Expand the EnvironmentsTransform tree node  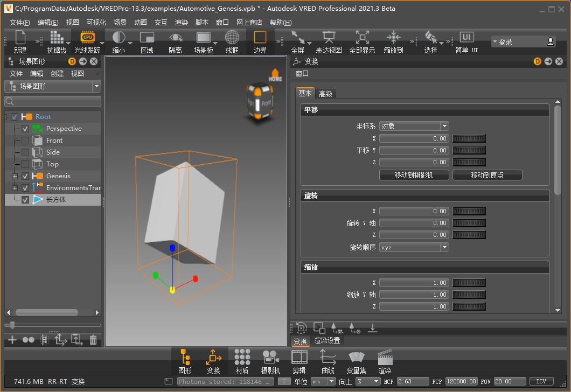(15, 188)
